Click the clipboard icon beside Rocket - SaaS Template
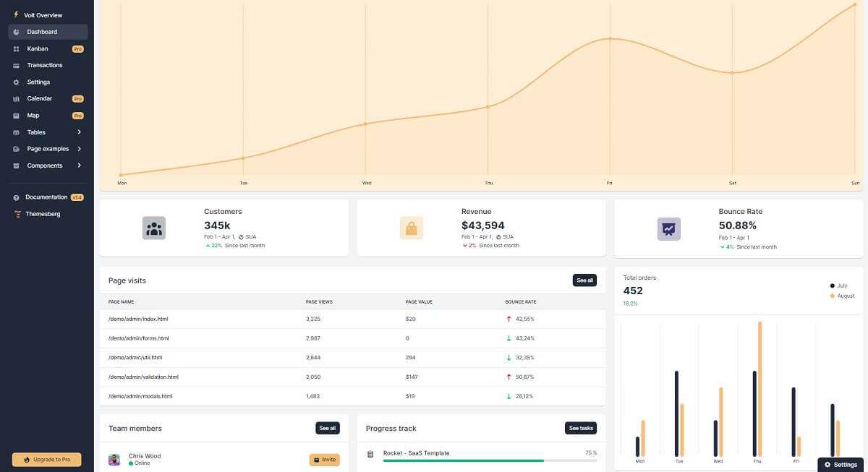This screenshot has height=472, width=868. click(x=370, y=454)
